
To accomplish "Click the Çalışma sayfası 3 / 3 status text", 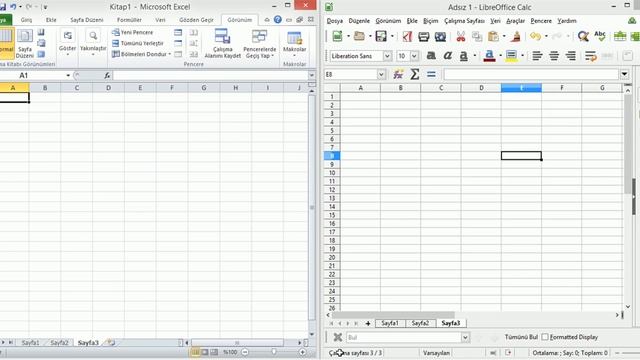I will point(356,353).
